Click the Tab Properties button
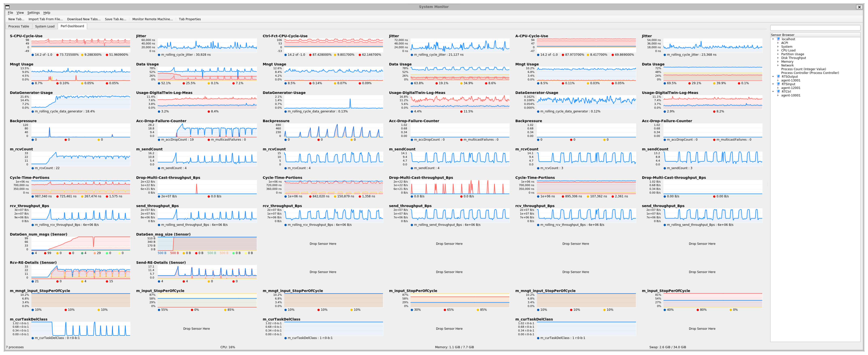The height and width of the screenshot is (355, 868). click(190, 19)
